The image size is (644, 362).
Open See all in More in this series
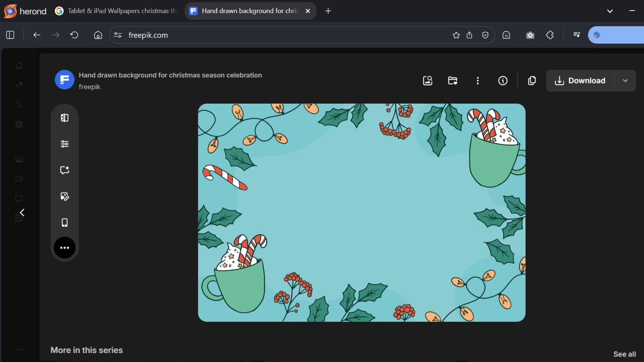[624, 354]
